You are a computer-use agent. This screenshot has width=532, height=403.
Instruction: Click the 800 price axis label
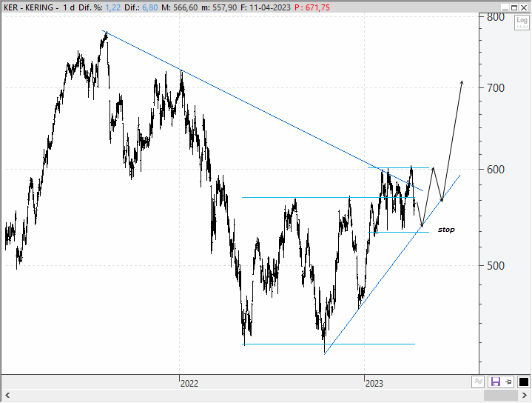pos(496,17)
